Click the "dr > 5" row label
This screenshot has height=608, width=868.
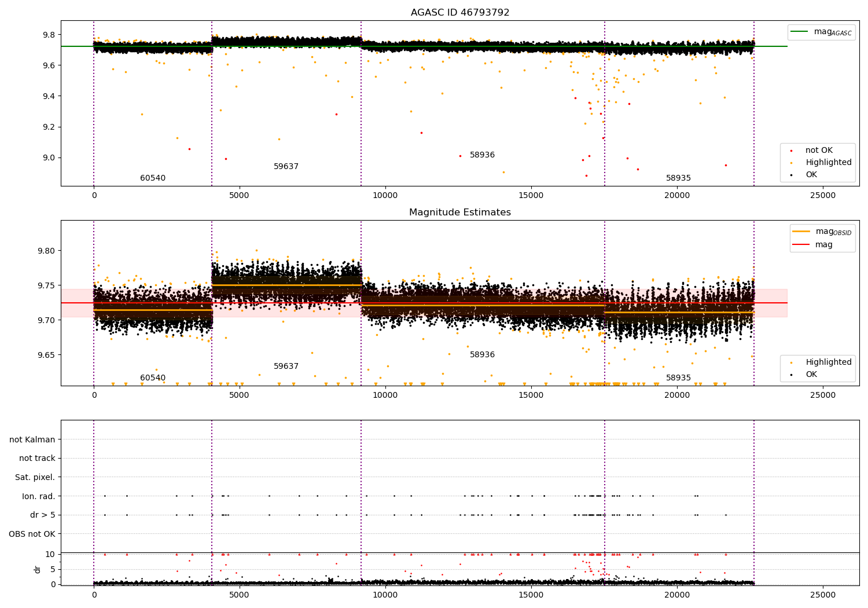click(43, 515)
